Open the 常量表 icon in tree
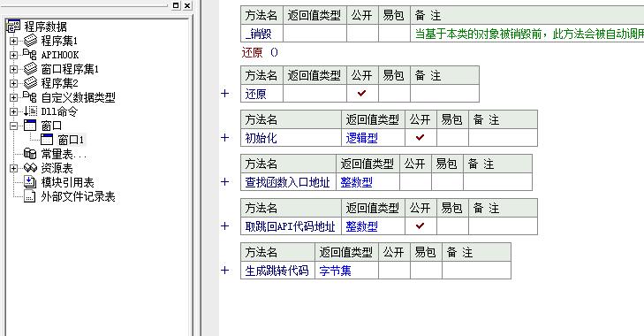 tap(30, 154)
